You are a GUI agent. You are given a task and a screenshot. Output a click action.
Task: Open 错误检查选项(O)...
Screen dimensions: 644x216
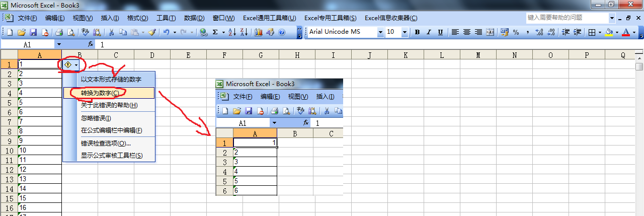click(x=109, y=143)
